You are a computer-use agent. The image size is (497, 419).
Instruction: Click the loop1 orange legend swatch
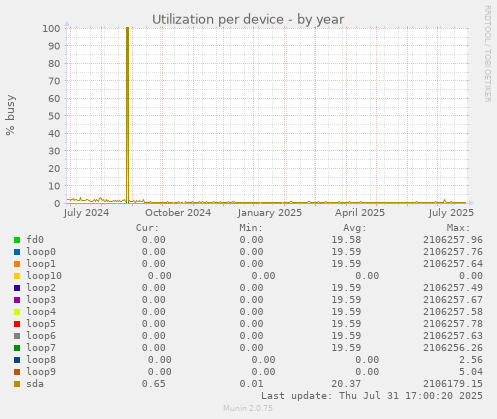click(x=17, y=264)
